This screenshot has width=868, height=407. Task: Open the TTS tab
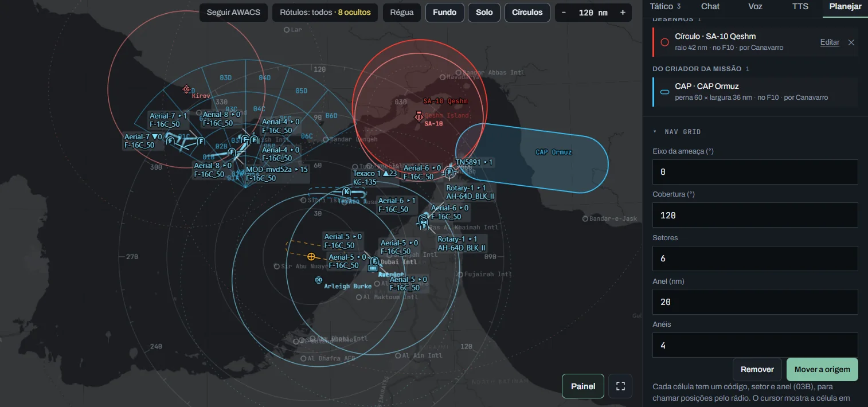pos(799,7)
